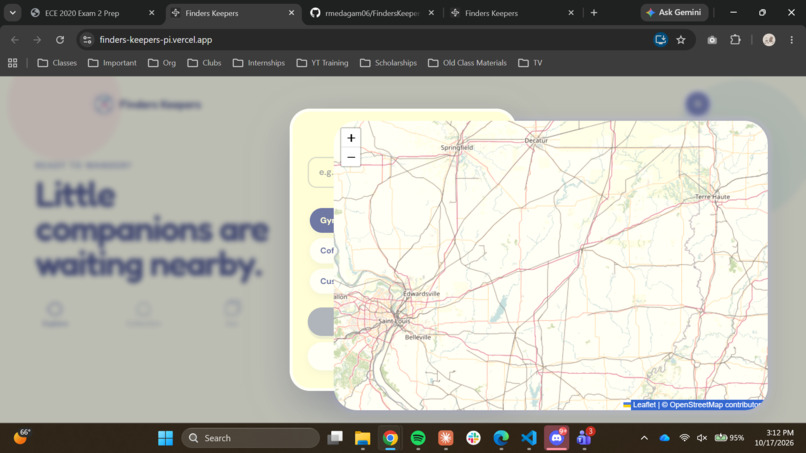
Task: Open the Extensions puzzle menu
Action: coord(736,40)
